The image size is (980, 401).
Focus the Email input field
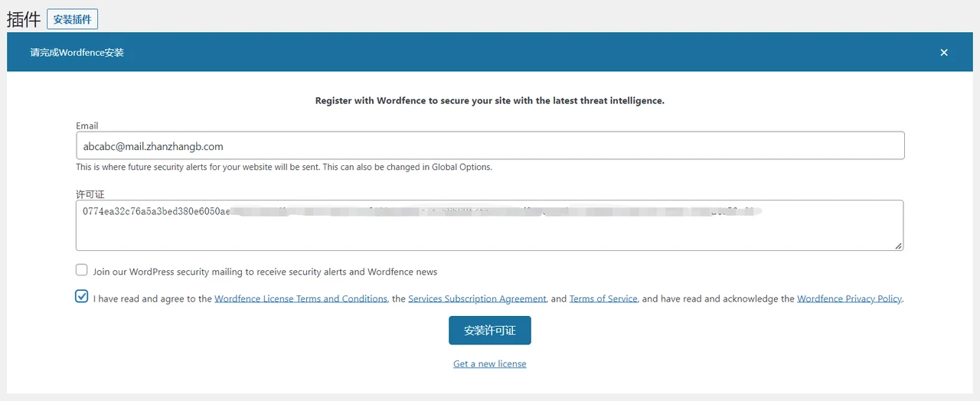click(490, 145)
